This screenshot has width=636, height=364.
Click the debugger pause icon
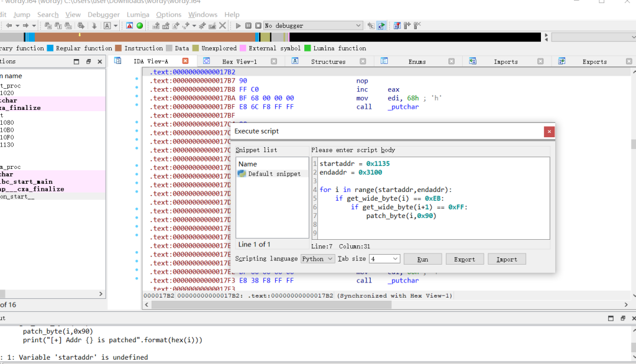pyautogui.click(x=248, y=25)
